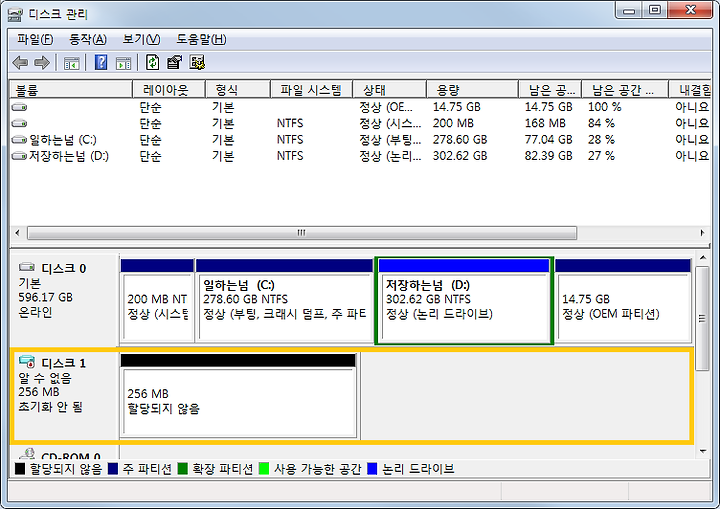720x509 pixels.
Task: Click the bright green 사용 가능한 공간 swatch
Action: [x=264, y=469]
